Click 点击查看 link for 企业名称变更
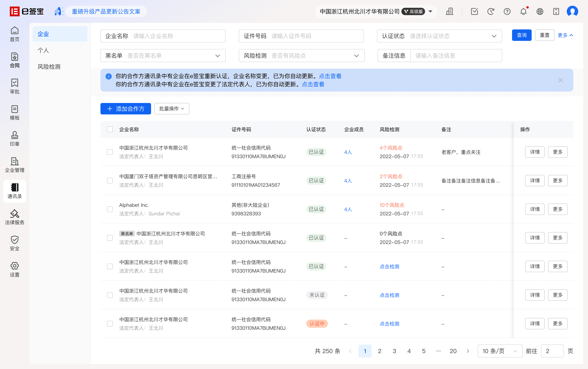The width and height of the screenshot is (588, 369). click(x=330, y=76)
